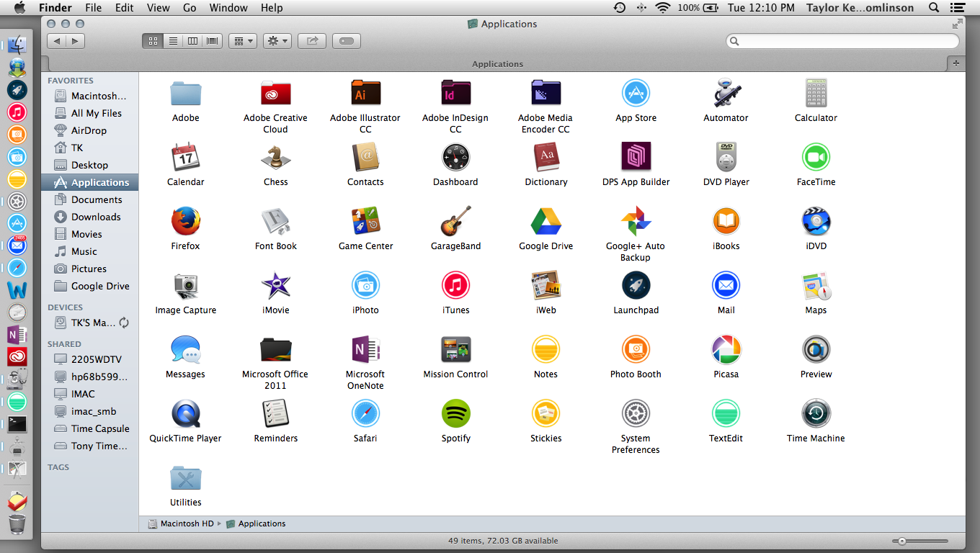Open the Go menu
This screenshot has width=980, height=553.
pyautogui.click(x=190, y=8)
